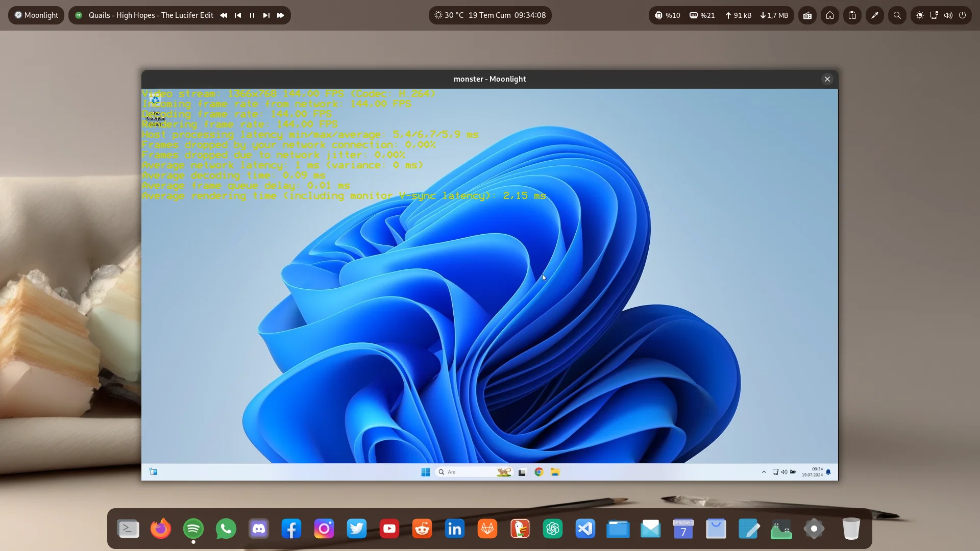This screenshot has height=551, width=980.
Task: Skip to next track
Action: pyautogui.click(x=266, y=15)
